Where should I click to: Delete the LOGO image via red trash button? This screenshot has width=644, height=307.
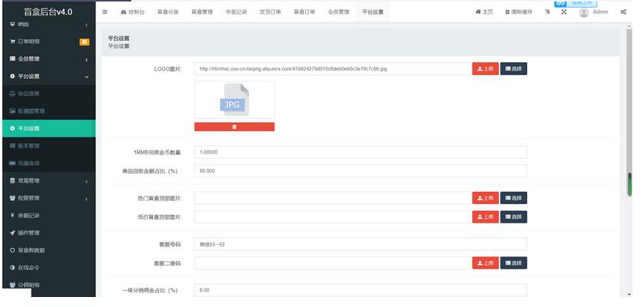(234, 127)
